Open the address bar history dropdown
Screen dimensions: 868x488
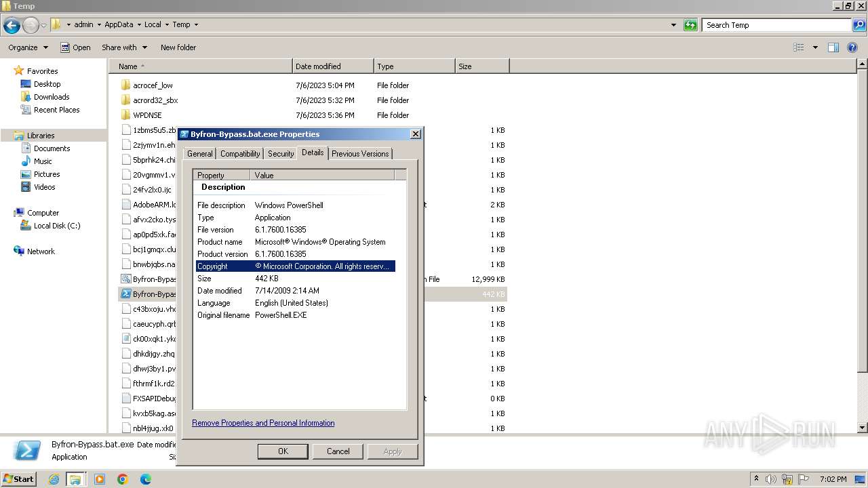(x=673, y=25)
